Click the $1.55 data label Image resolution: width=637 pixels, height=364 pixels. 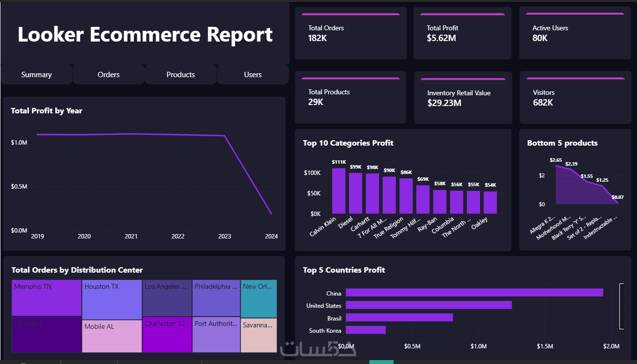[x=587, y=176]
